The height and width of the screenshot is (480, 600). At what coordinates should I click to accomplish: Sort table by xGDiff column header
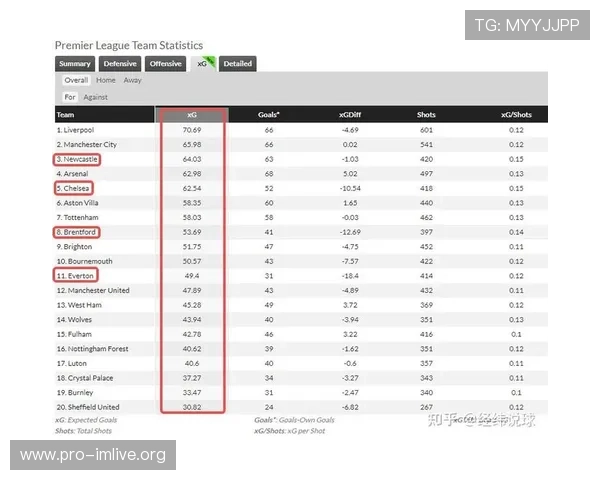click(x=350, y=115)
